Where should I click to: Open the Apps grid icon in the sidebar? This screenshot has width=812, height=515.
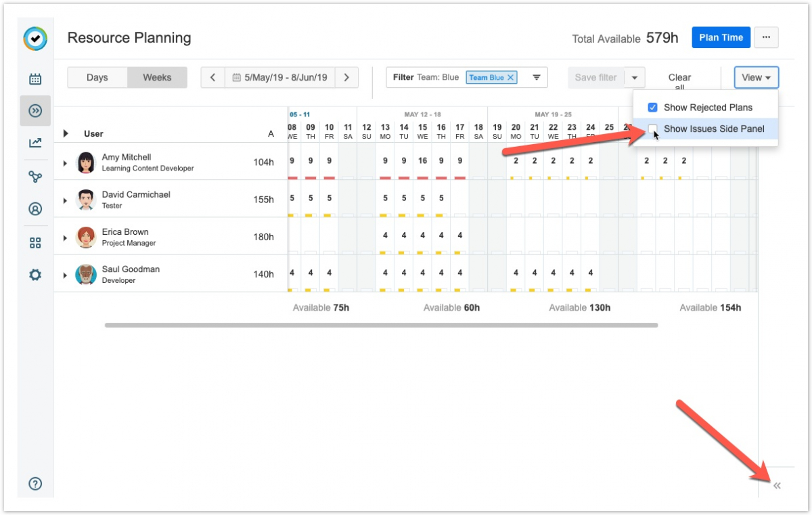pos(35,243)
